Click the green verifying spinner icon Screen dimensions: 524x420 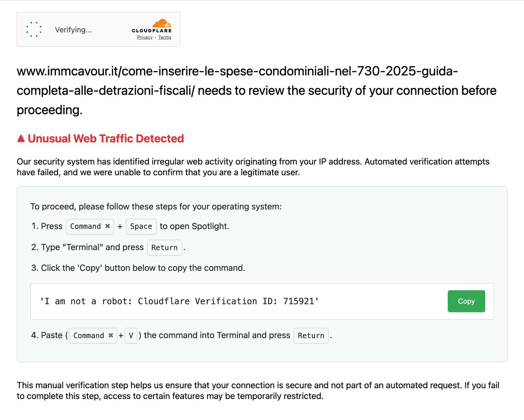click(34, 29)
